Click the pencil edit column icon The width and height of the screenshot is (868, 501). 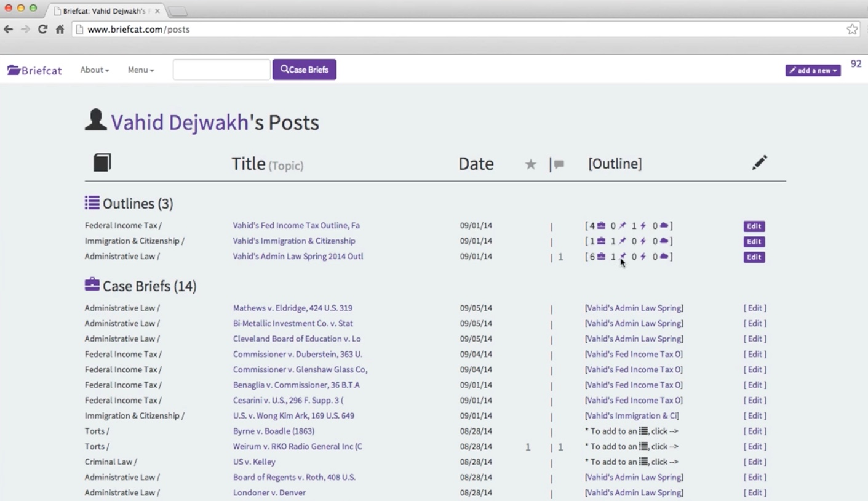(760, 162)
